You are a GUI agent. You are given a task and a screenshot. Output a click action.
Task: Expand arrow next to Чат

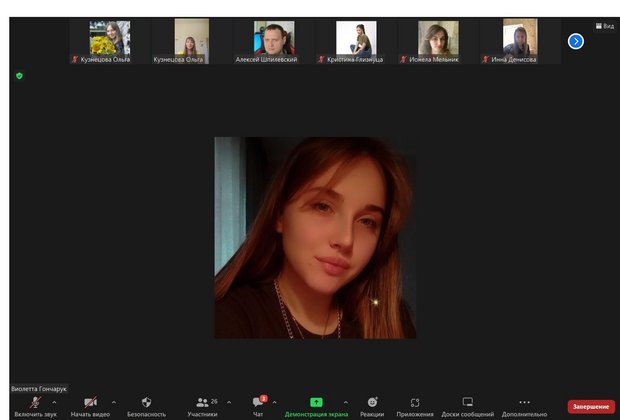(x=274, y=402)
